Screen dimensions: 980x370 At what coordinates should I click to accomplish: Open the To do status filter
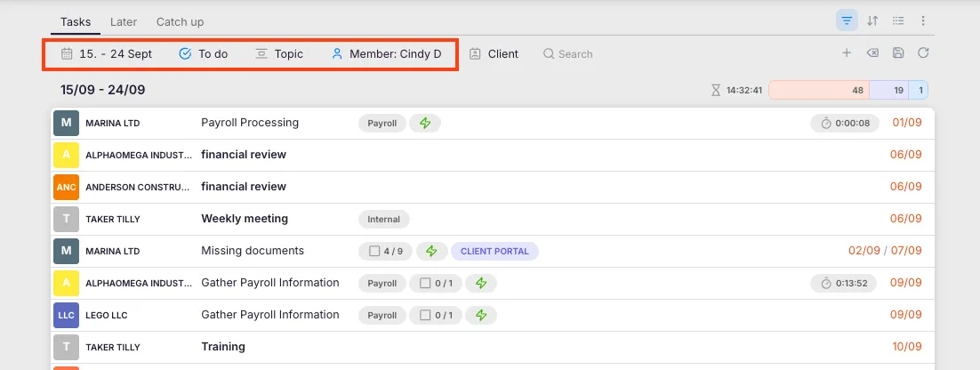tap(204, 54)
